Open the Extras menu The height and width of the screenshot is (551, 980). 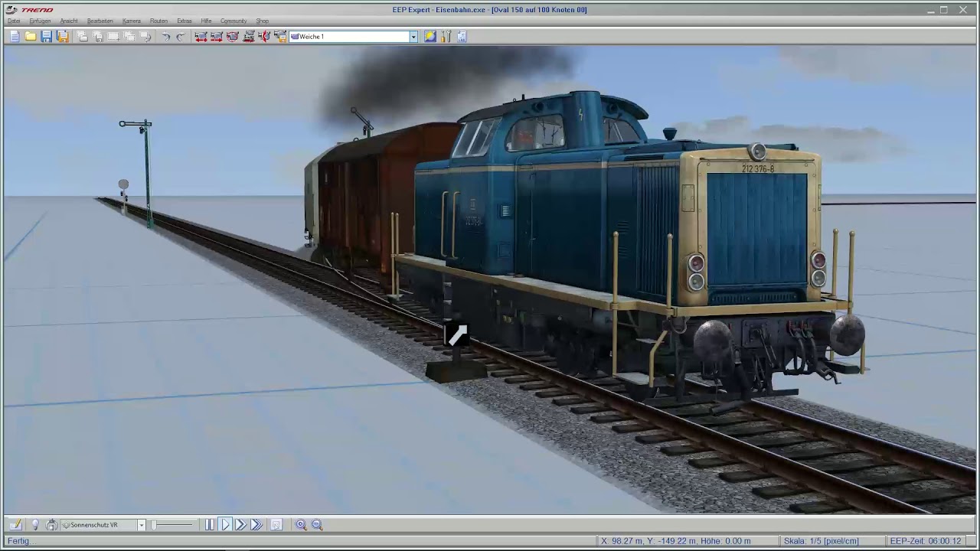185,21
